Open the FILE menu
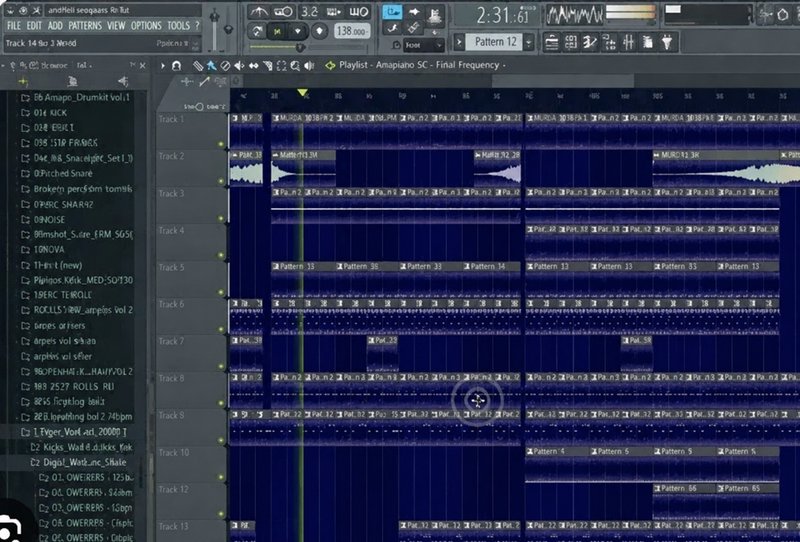800x542 pixels. (14, 26)
